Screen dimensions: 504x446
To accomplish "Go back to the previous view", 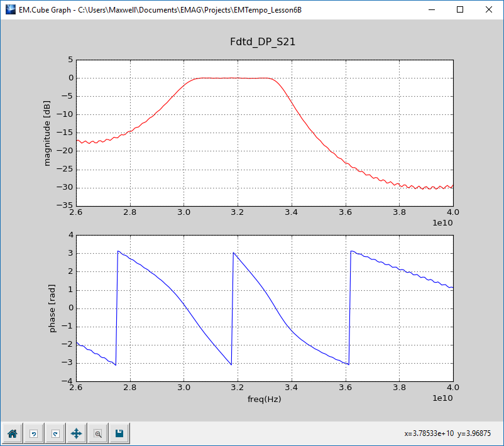I will point(34,433).
